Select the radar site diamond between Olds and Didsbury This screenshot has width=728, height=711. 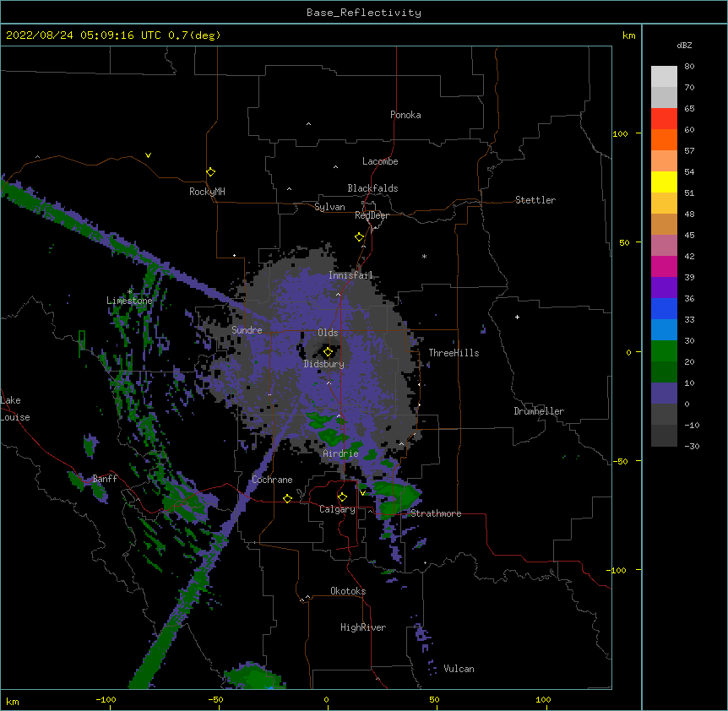pyautogui.click(x=328, y=352)
